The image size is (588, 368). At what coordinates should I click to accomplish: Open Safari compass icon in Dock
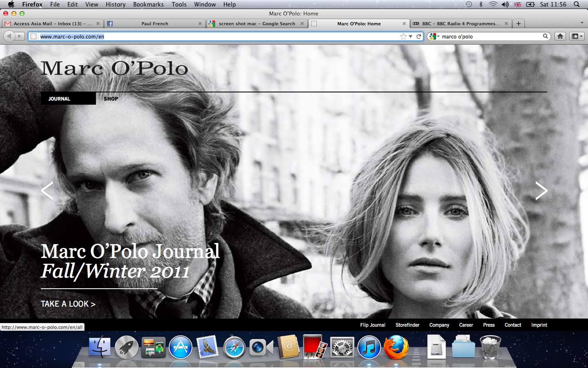point(234,347)
